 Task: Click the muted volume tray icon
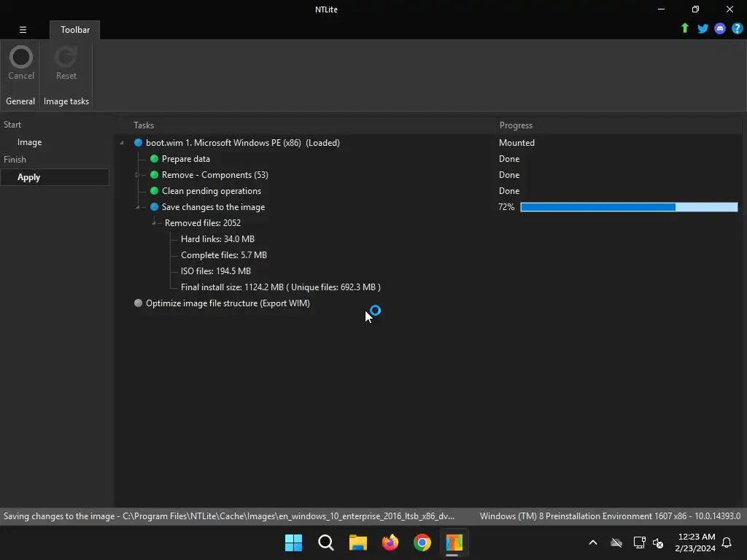pyautogui.click(x=658, y=542)
